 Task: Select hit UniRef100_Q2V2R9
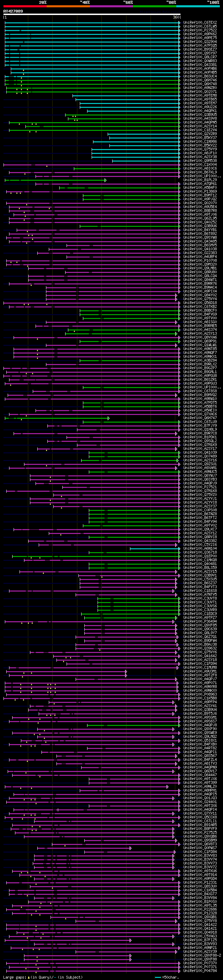(200, 134)
